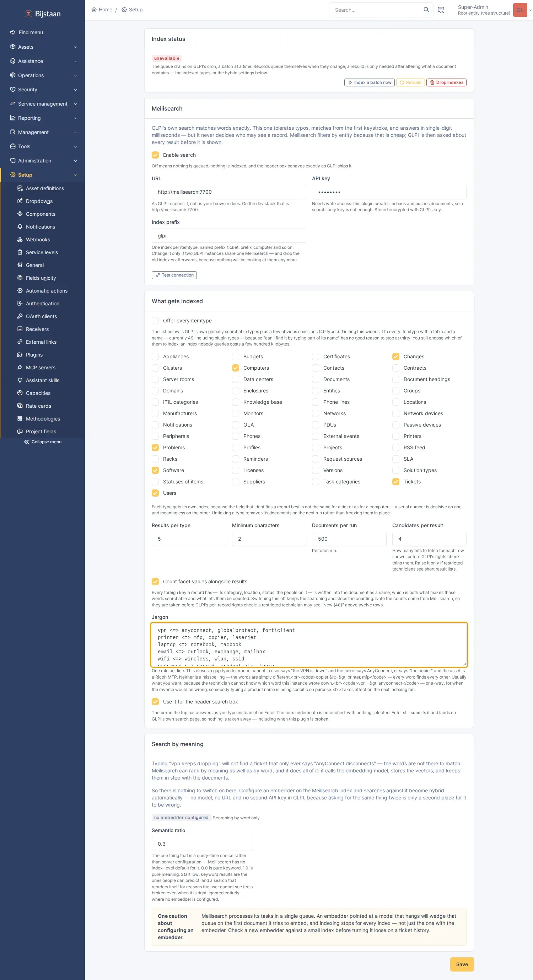Viewport: 533px width, 980px height.
Task: Open the Methodologies menu item
Action: tap(43, 418)
